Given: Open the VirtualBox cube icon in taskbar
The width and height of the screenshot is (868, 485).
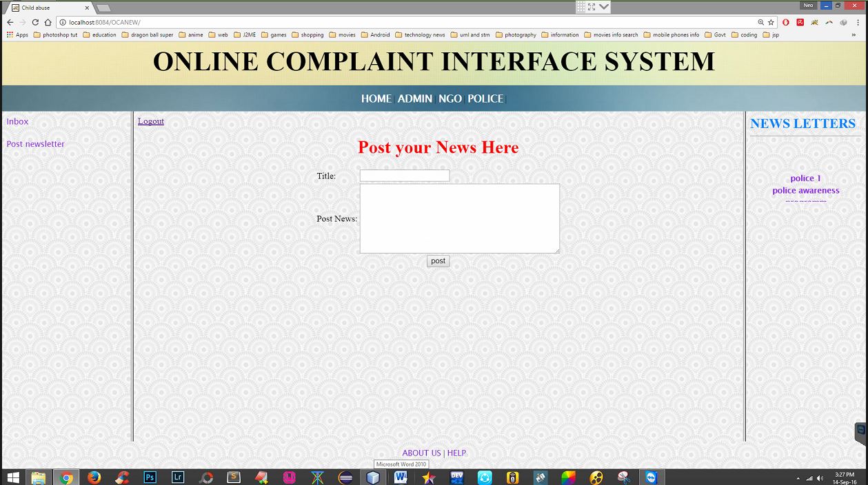Looking at the screenshot, I should 373,477.
